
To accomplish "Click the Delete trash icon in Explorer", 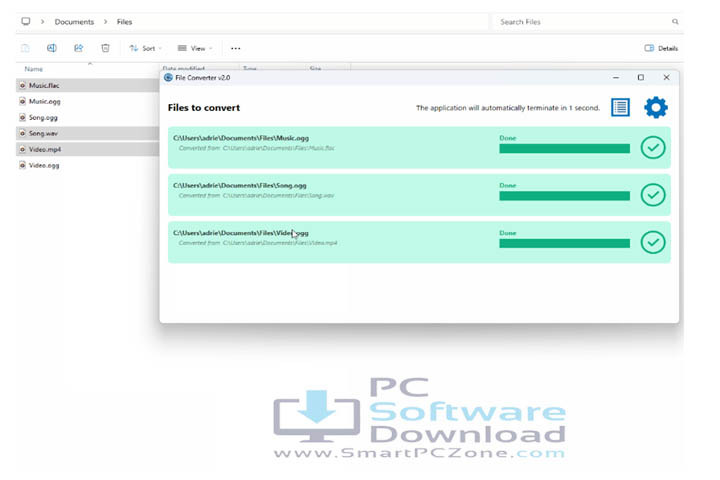I will point(105,48).
